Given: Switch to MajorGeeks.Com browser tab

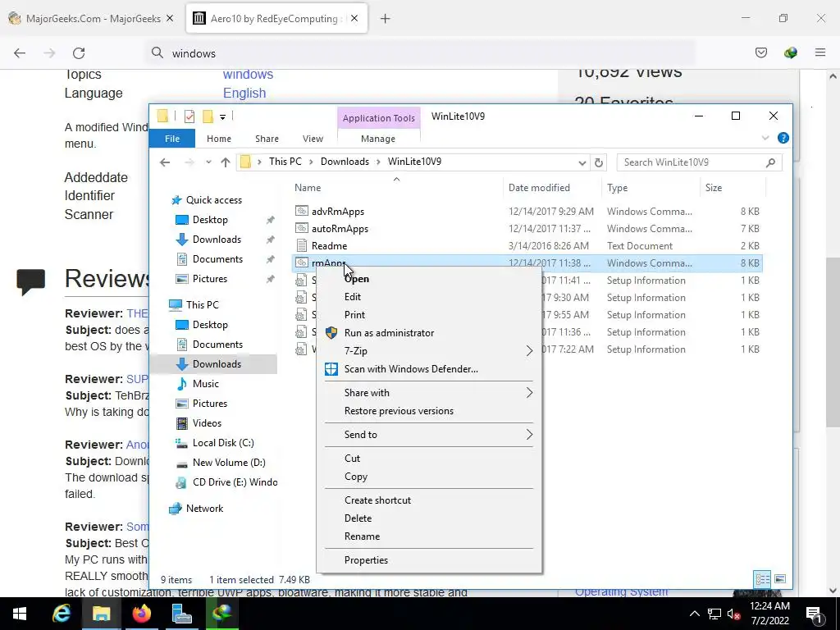Looking at the screenshot, I should click(91, 18).
